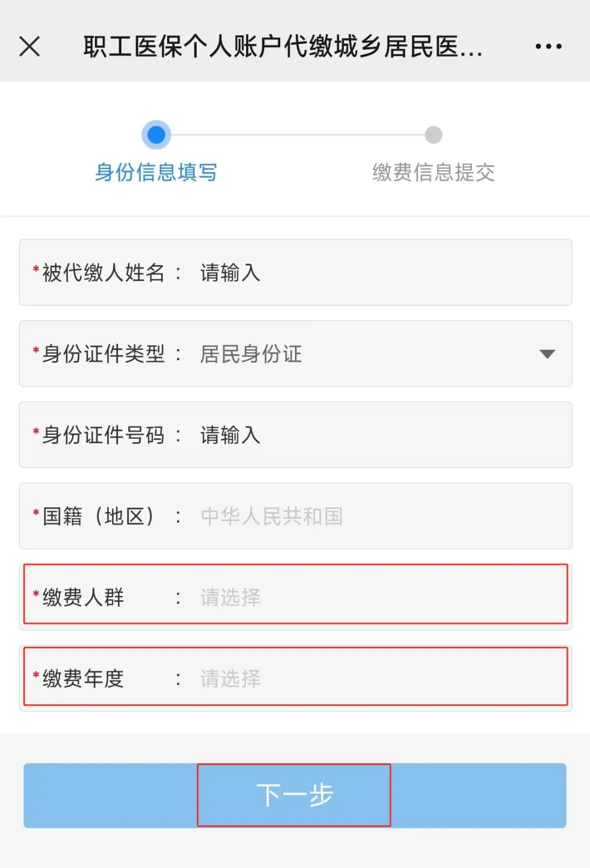The height and width of the screenshot is (868, 590).
Task: Expand the 身份证件类型 dropdown arrow
Action: [x=547, y=354]
